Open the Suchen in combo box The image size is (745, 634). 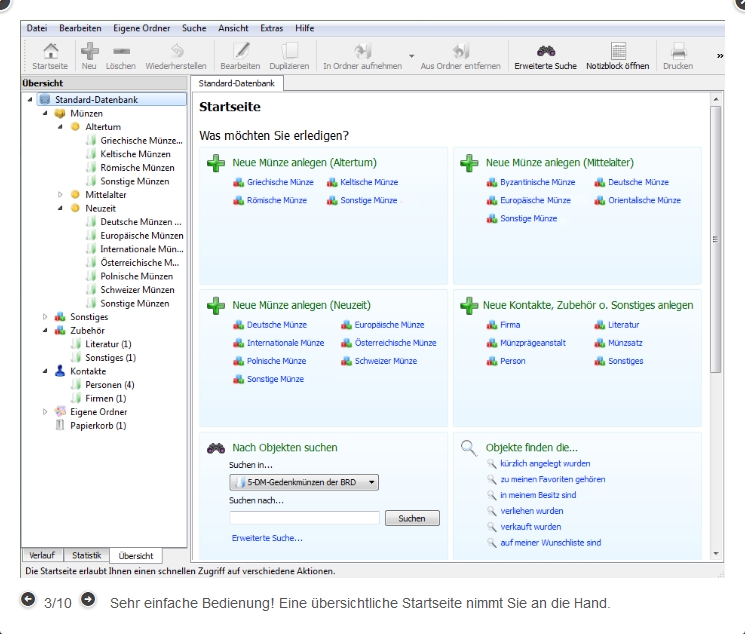point(304,482)
